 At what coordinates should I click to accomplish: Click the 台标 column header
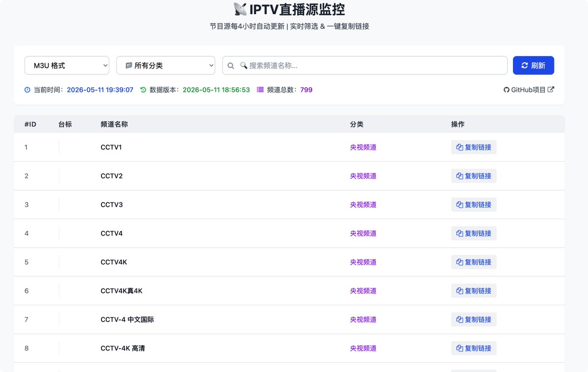[x=65, y=124]
